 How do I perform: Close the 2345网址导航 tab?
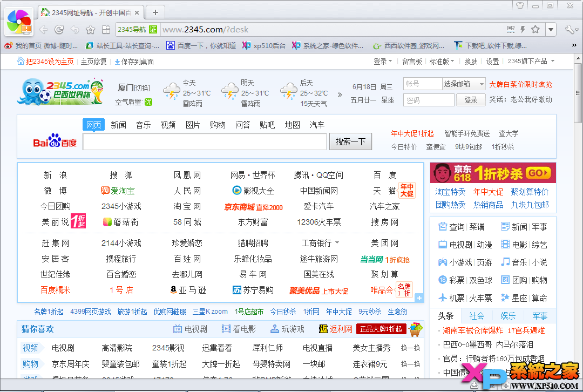click(137, 12)
